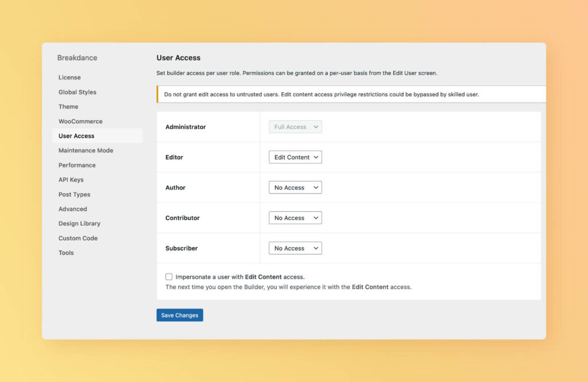Click the Save Changes button
Screen dimensions: 588x382
click(x=179, y=315)
